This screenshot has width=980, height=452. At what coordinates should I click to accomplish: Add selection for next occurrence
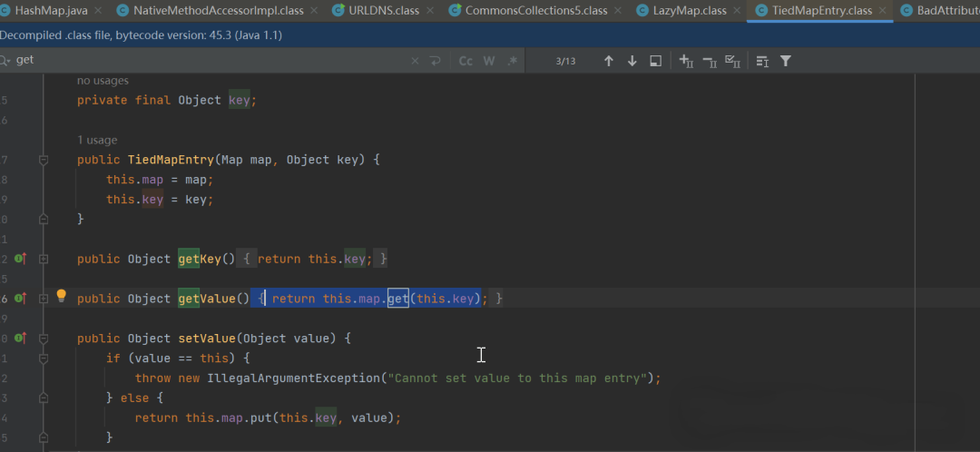686,61
